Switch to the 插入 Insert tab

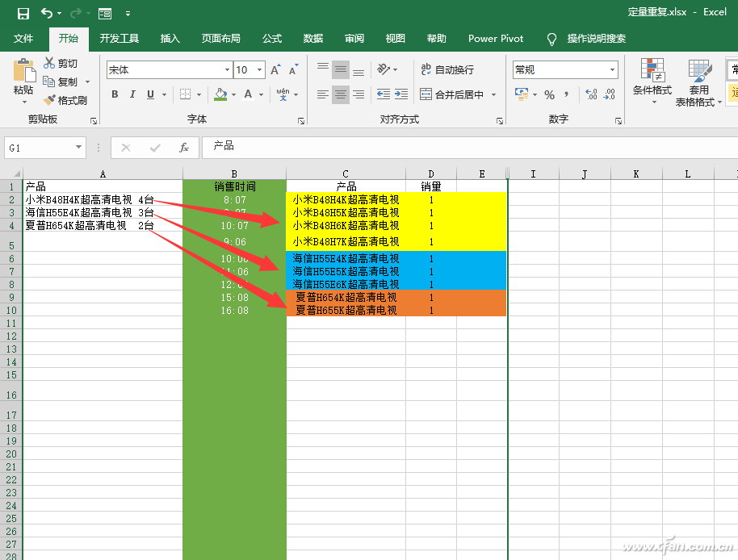click(x=170, y=39)
